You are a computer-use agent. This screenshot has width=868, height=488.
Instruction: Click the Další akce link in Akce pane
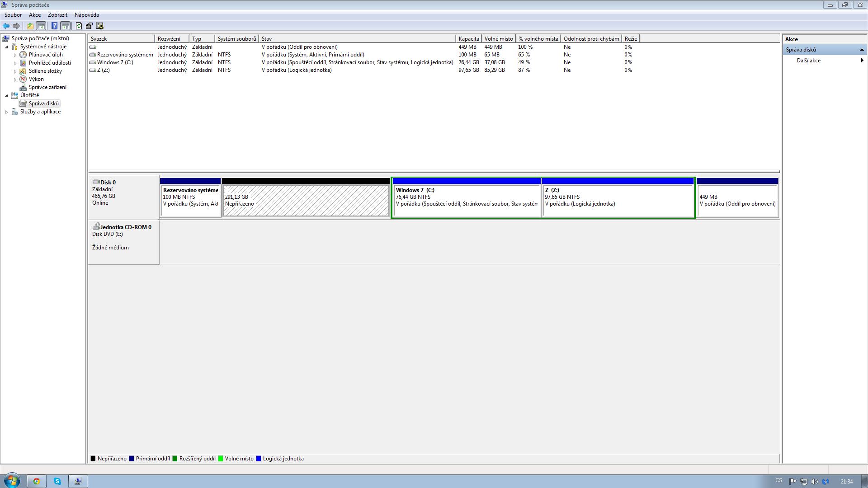pyautogui.click(x=809, y=61)
